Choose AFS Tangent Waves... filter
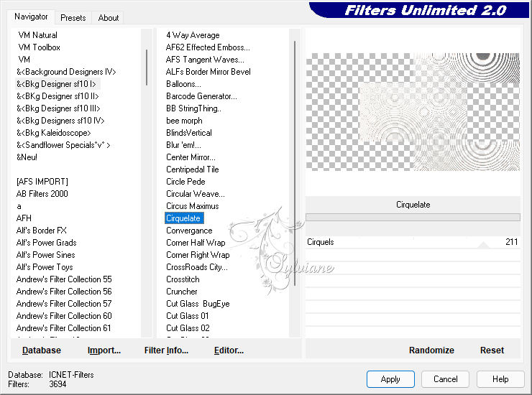The image size is (532, 395). 205,60
